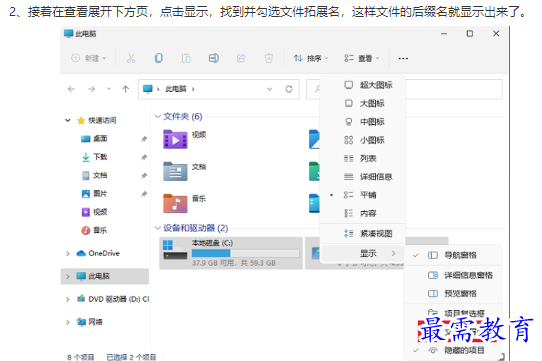
Task: Unpin 桌面 via its pin icon
Action: click(144, 139)
